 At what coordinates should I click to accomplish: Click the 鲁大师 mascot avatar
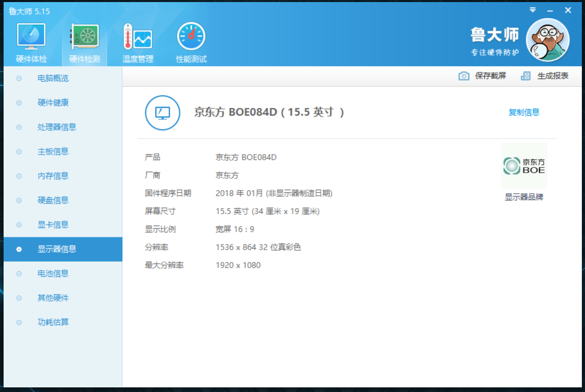point(547,40)
